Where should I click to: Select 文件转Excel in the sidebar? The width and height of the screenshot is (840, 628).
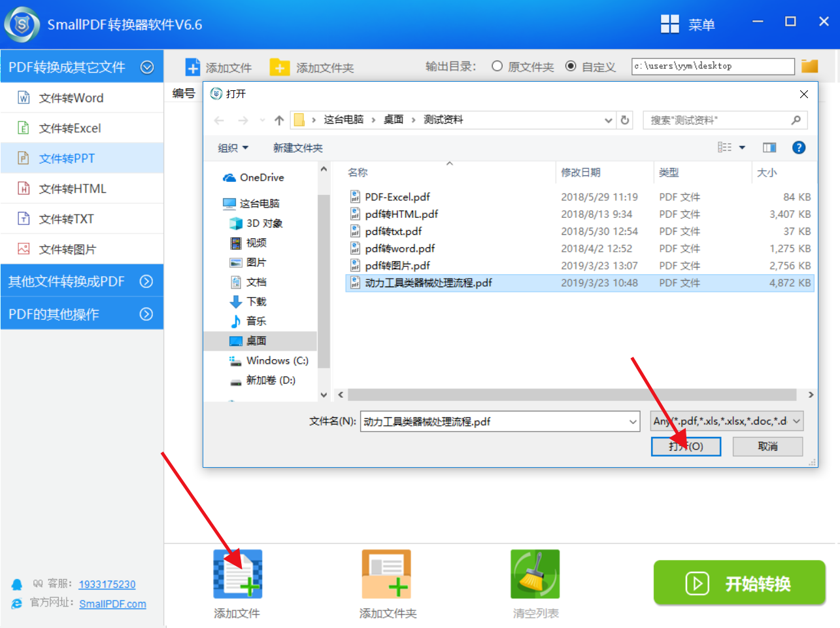[82, 128]
